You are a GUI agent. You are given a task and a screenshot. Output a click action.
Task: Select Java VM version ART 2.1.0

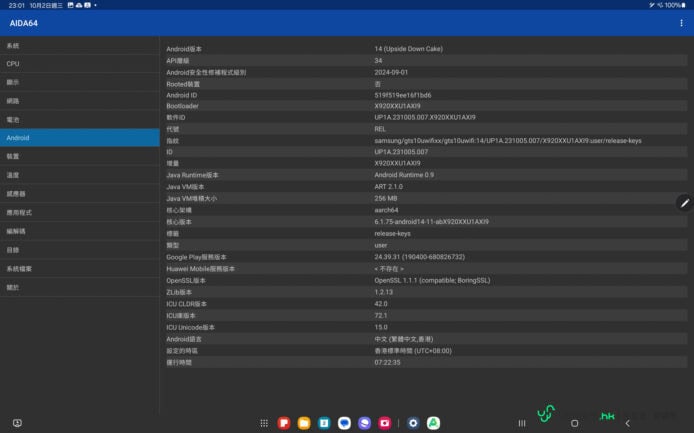point(389,186)
